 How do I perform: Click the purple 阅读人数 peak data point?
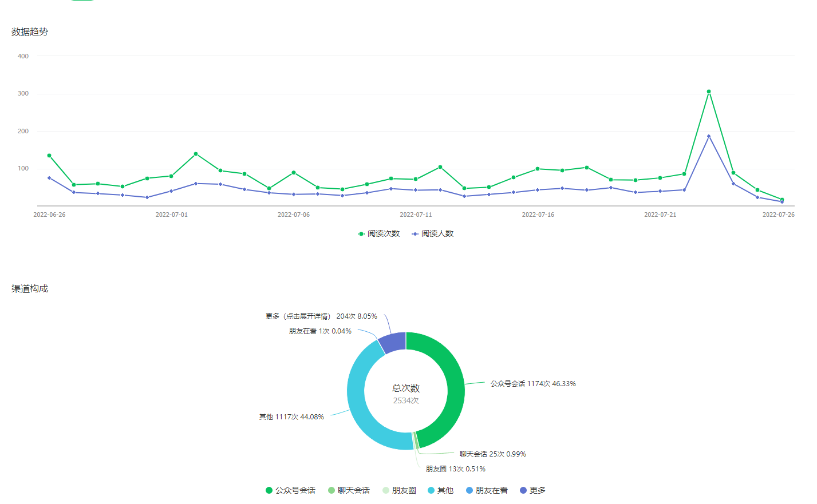pos(709,137)
